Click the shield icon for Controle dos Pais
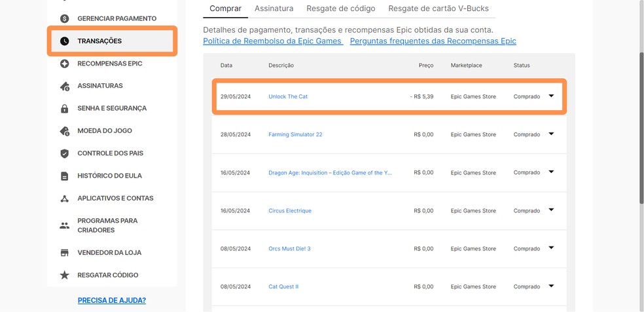The height and width of the screenshot is (312, 644). pyautogui.click(x=64, y=153)
